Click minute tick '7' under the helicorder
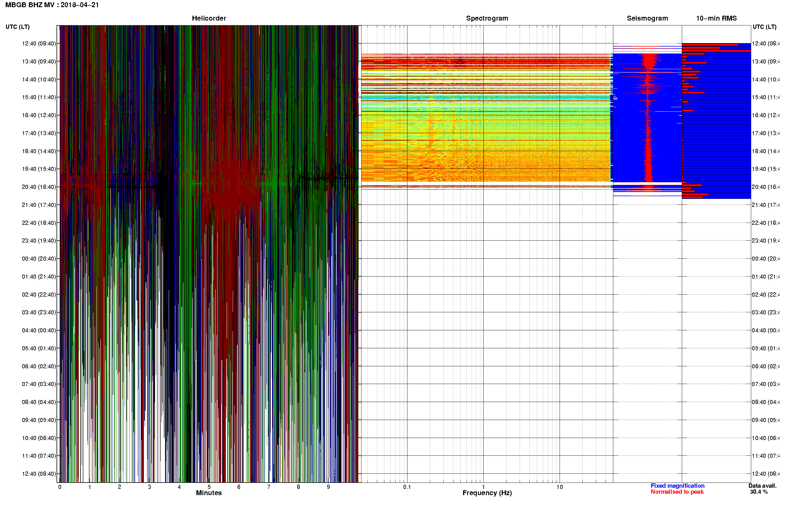The height and width of the screenshot is (508, 812). coord(269,487)
